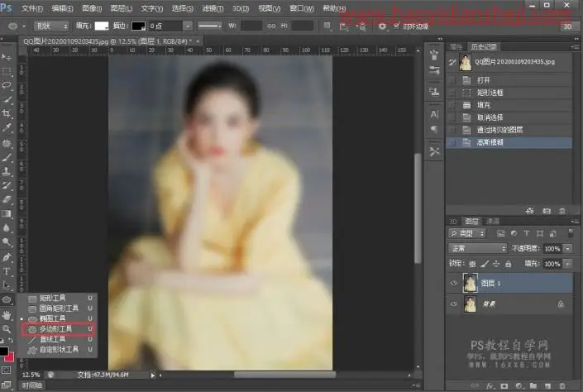Open the Character panel 'A|' icon
Viewport: 583px width, 392px height.
pyautogui.click(x=434, y=114)
